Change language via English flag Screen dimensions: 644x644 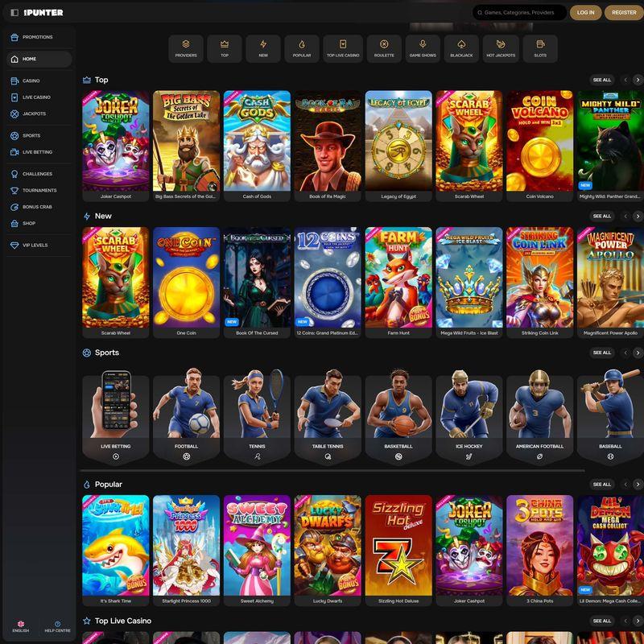point(21,627)
